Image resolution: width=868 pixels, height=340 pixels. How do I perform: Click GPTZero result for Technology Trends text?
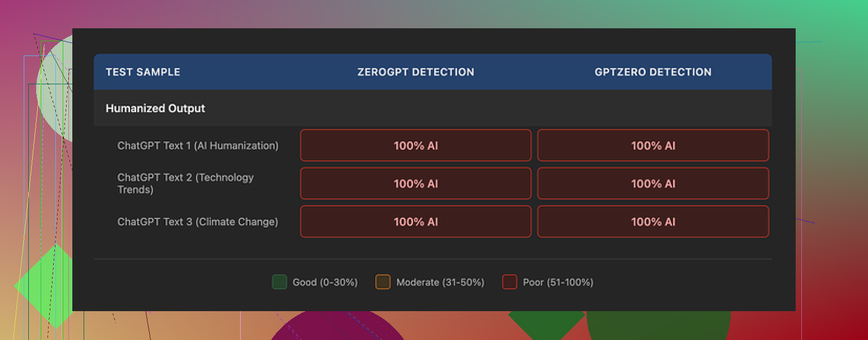653,183
